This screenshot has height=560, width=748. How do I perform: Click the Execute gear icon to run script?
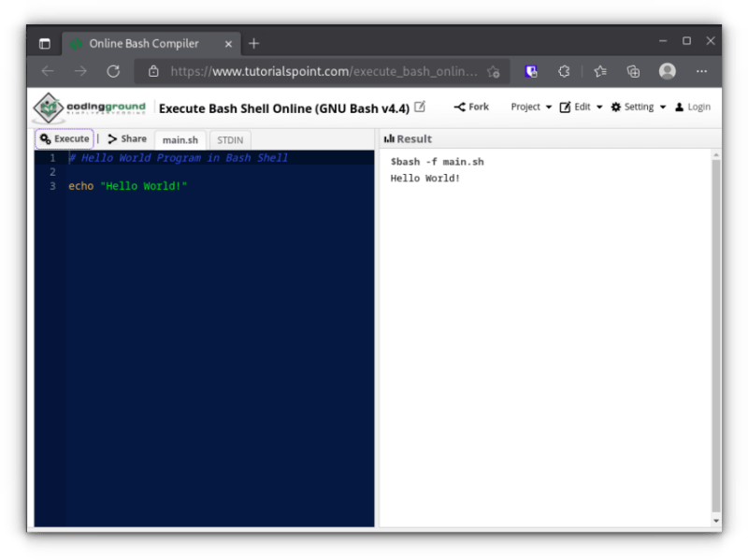coord(46,137)
